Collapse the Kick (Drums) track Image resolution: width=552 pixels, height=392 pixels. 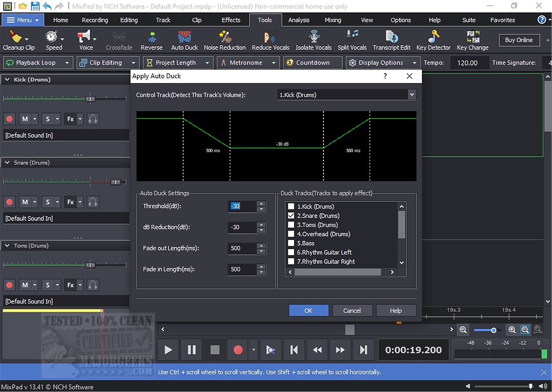pyautogui.click(x=7, y=80)
